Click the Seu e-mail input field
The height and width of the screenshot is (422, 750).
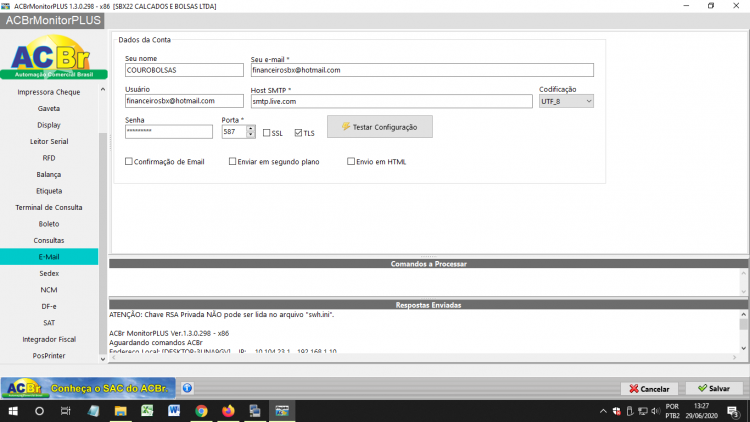coord(422,70)
